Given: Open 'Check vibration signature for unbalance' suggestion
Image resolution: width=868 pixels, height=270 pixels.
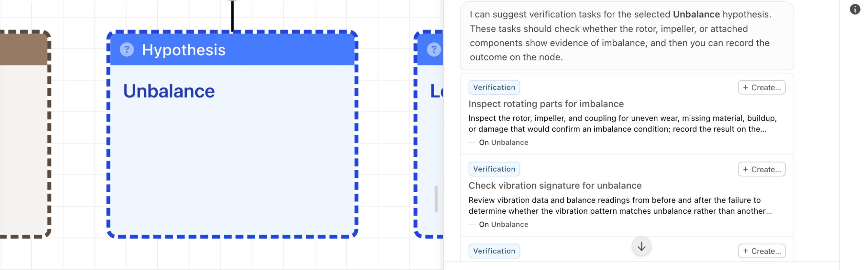Looking at the screenshot, I should [x=555, y=186].
